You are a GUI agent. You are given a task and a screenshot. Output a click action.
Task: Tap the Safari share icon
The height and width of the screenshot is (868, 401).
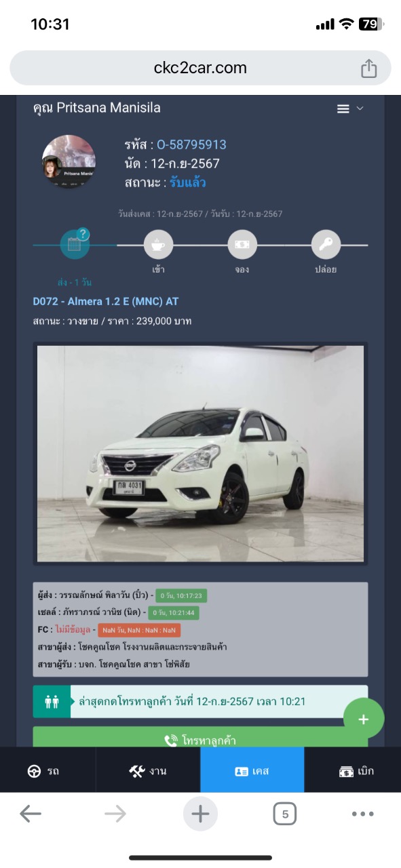pos(368,68)
